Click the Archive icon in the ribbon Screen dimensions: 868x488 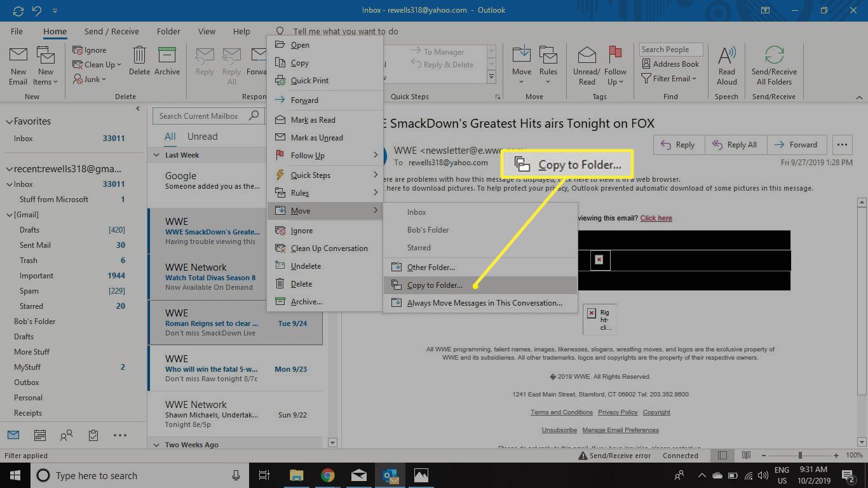coord(167,55)
